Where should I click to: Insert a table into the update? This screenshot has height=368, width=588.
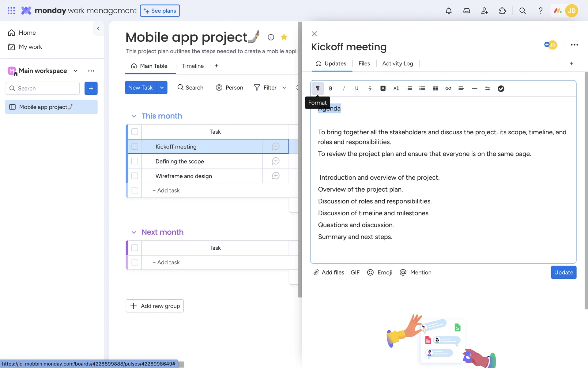[x=435, y=88]
